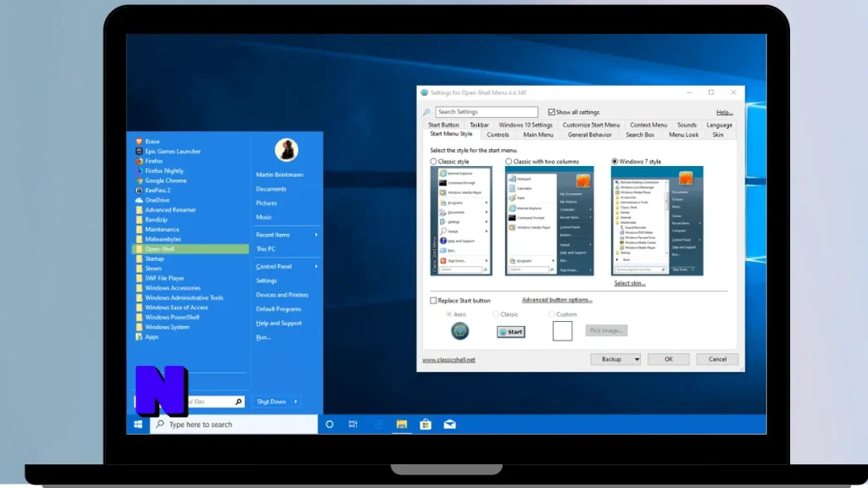Click the Firefox Nightly icon
Viewport: 868px width, 488px height.
(x=139, y=171)
